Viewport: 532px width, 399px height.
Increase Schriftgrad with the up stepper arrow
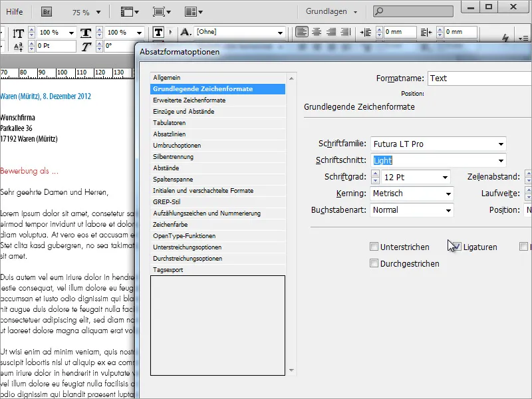[376, 174]
